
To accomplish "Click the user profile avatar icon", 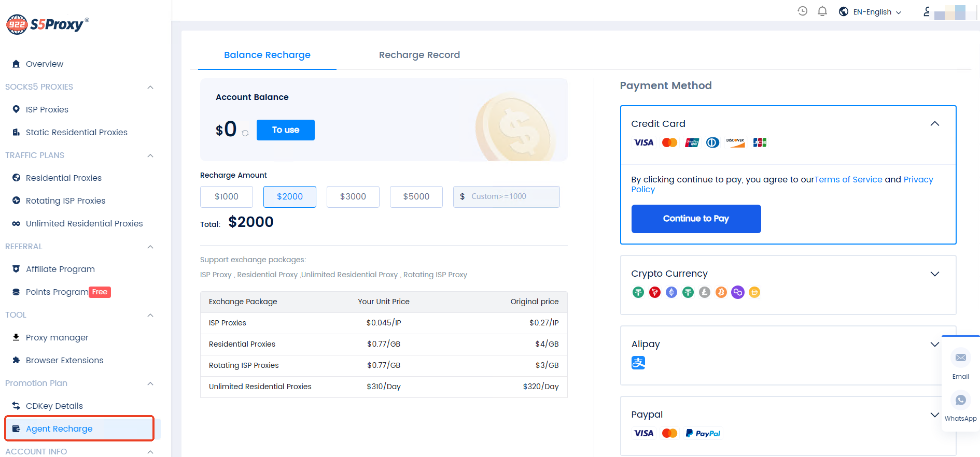I will (927, 11).
